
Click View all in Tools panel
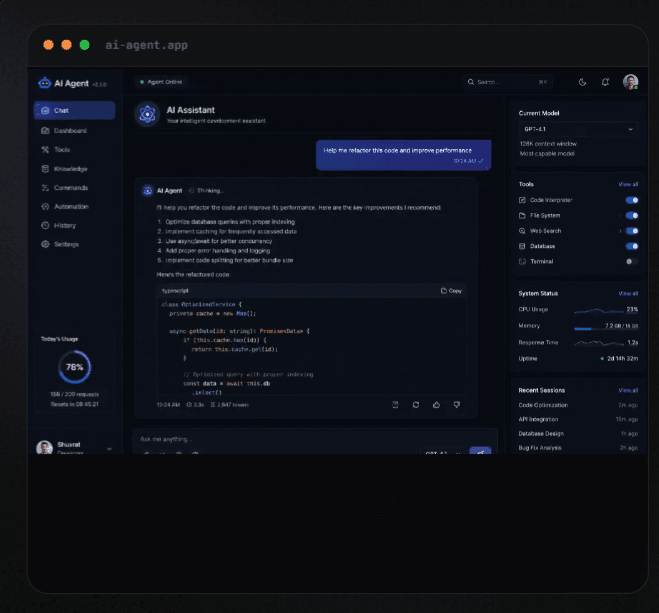click(628, 184)
